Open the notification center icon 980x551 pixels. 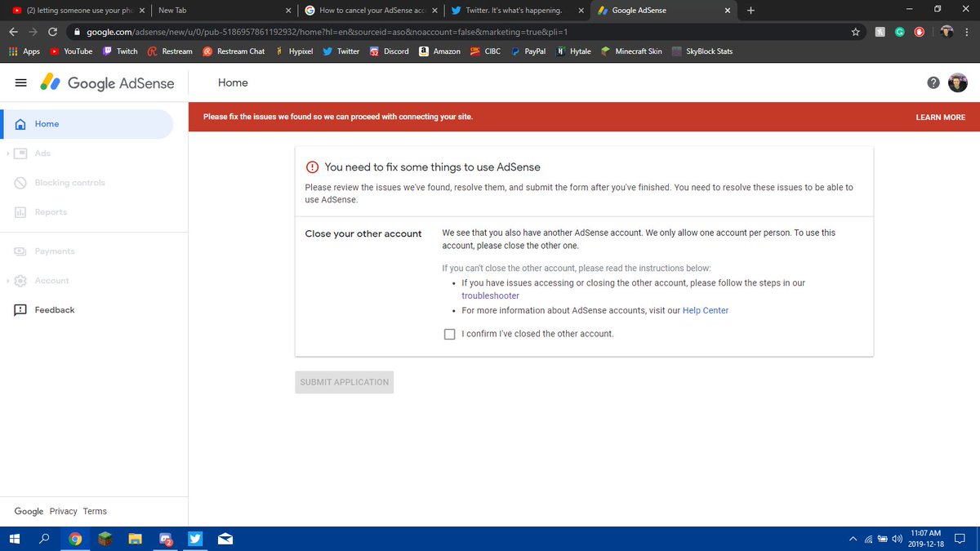[960, 539]
